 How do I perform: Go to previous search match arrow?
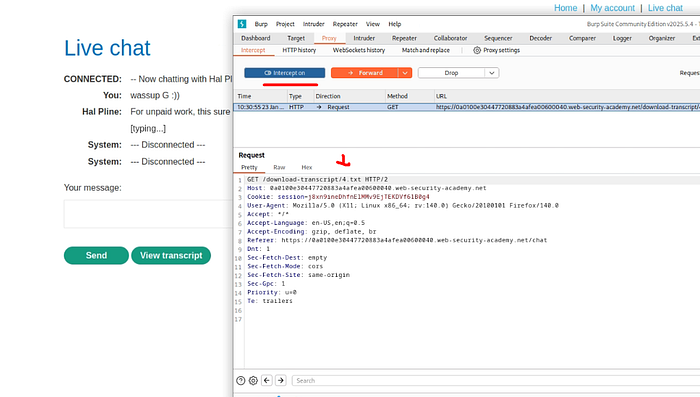(267, 380)
